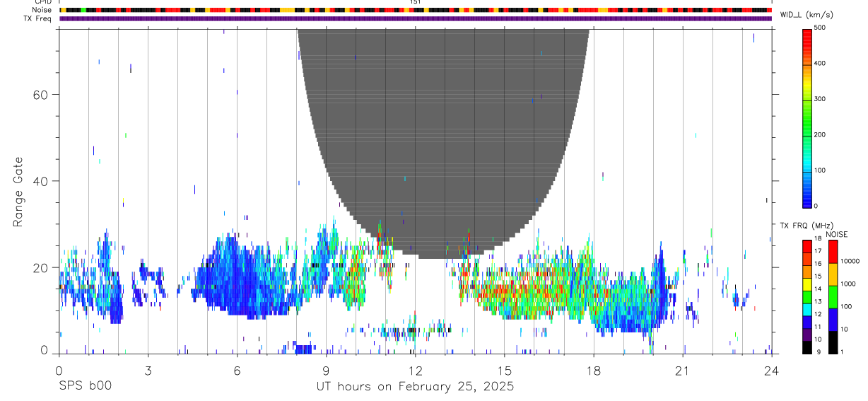Click the "500" tick on the width colorbar
This screenshot has height=401, width=868.
click(820, 28)
